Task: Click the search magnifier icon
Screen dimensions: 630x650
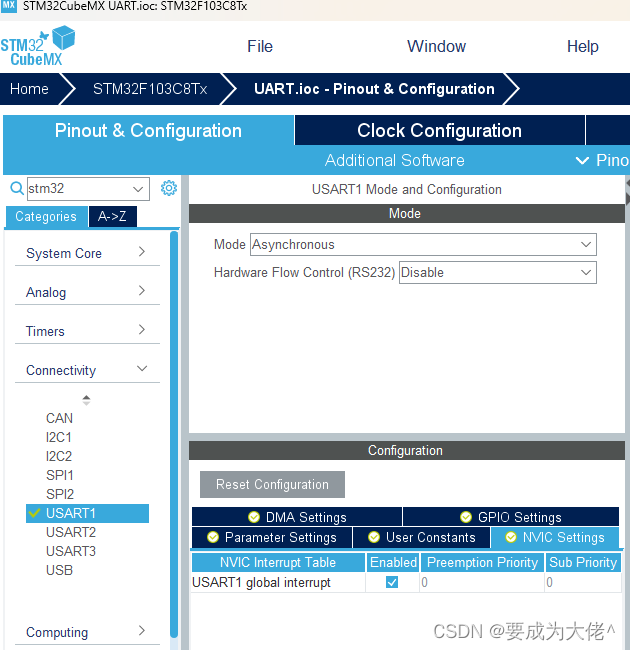Action: tap(17, 189)
